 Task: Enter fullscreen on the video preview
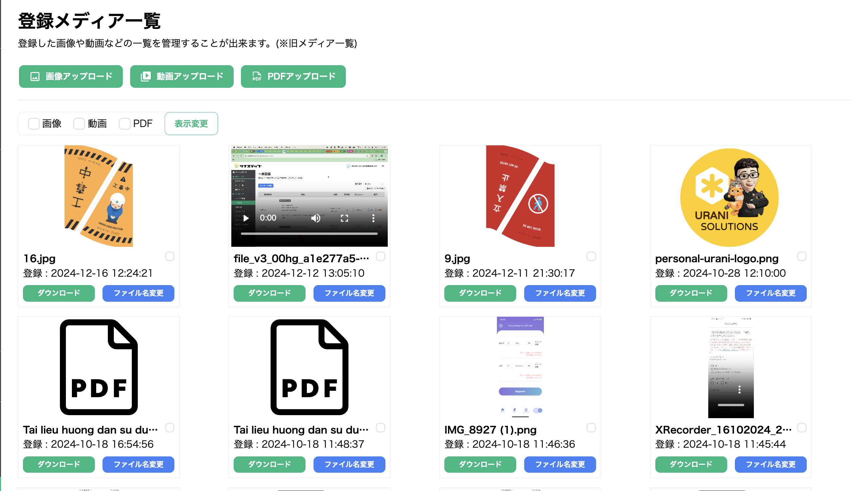coord(344,218)
